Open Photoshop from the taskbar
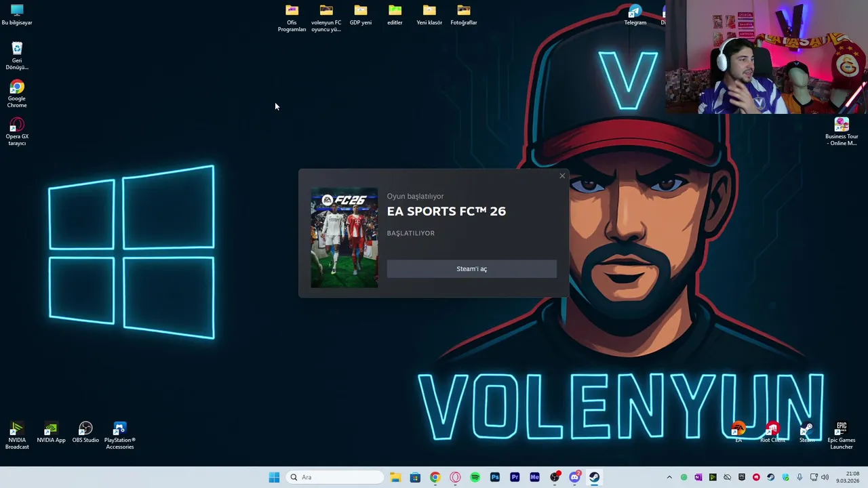Viewport: 868px width, 488px height. point(495,477)
